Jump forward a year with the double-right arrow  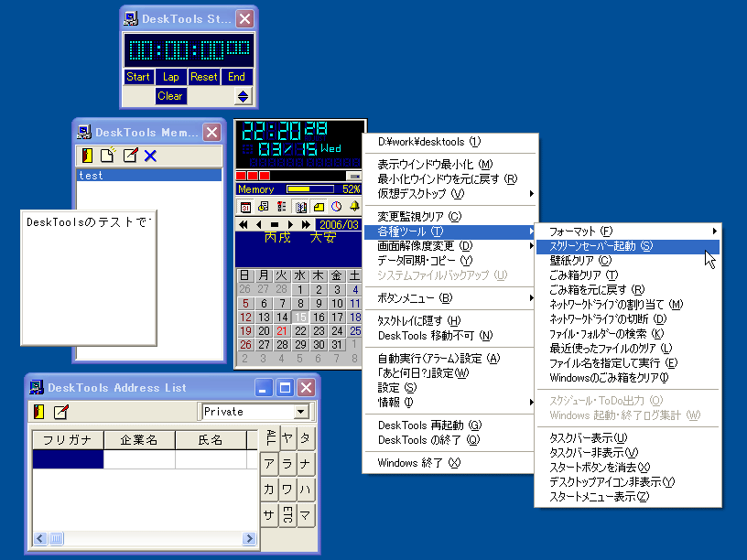[x=306, y=225]
